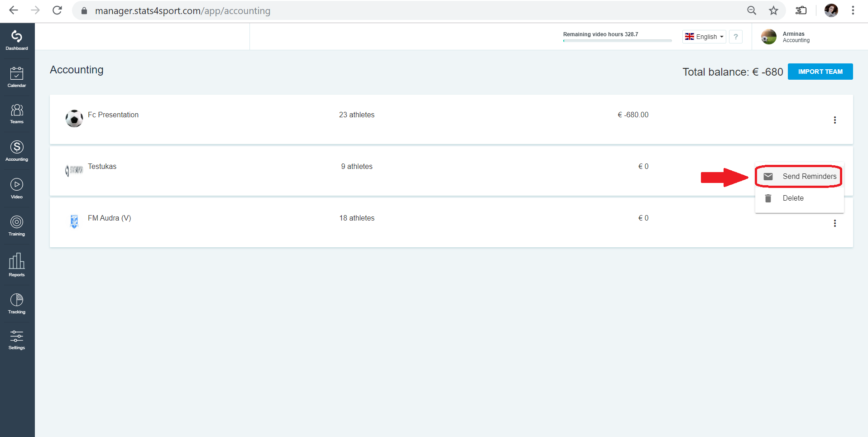Open the Tracking sidebar icon
Screen dimensions: 868x437
(x=17, y=303)
